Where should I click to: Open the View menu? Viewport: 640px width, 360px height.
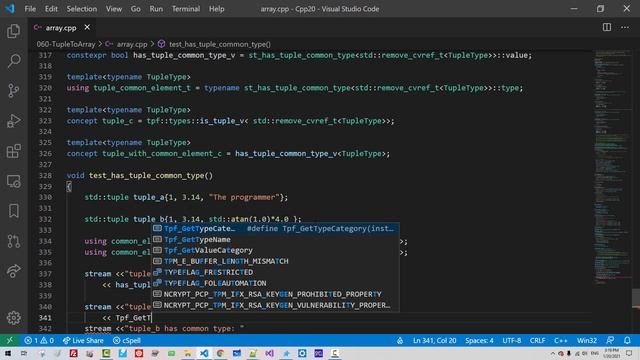[x=113, y=9]
